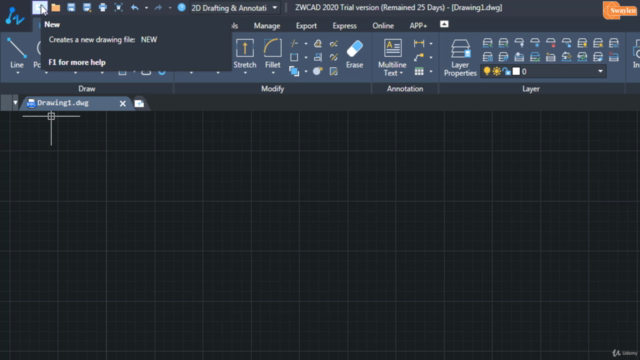Click the New drawing icon
The width and height of the screenshot is (640, 360).
point(40,7)
